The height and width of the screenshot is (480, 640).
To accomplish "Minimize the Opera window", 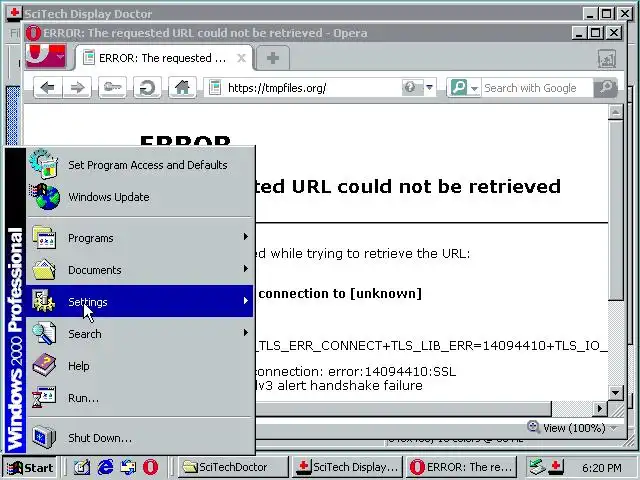I will pyautogui.click(x=578, y=33).
